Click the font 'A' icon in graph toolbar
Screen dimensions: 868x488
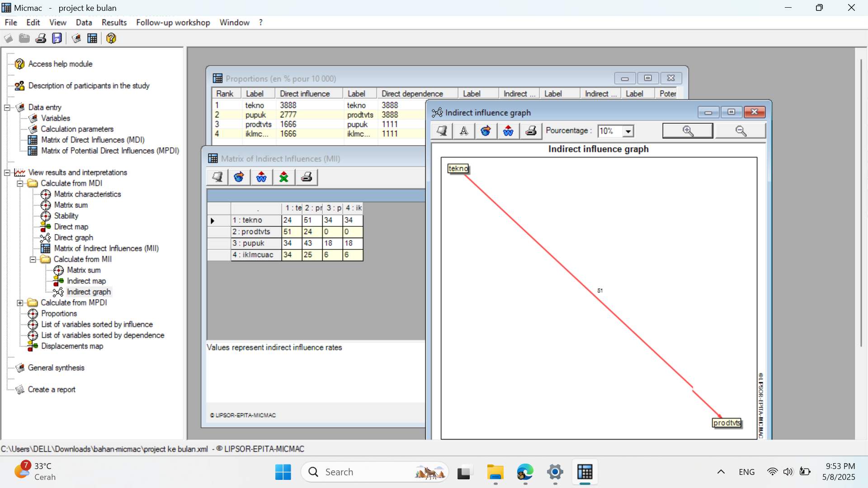(464, 131)
